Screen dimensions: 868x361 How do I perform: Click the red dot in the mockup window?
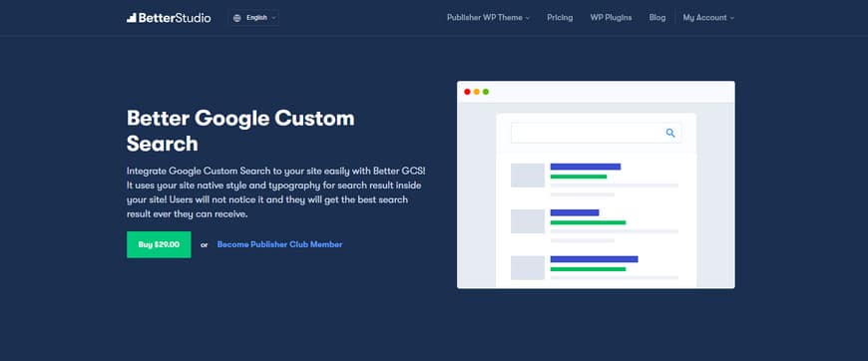coord(467,92)
